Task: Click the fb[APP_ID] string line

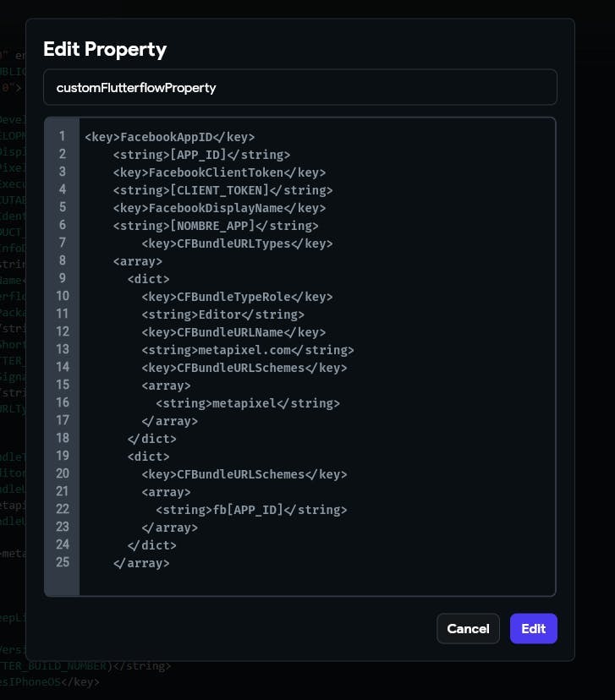Action: [x=251, y=510]
